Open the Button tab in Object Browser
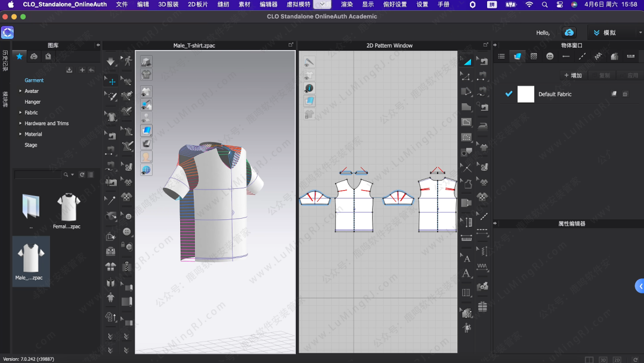644x363 pixels. 550,56
